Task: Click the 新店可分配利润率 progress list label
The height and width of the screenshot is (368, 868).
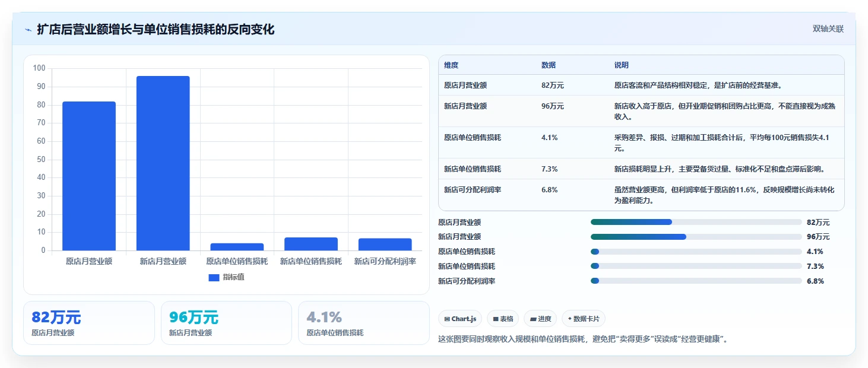Action: pos(467,281)
